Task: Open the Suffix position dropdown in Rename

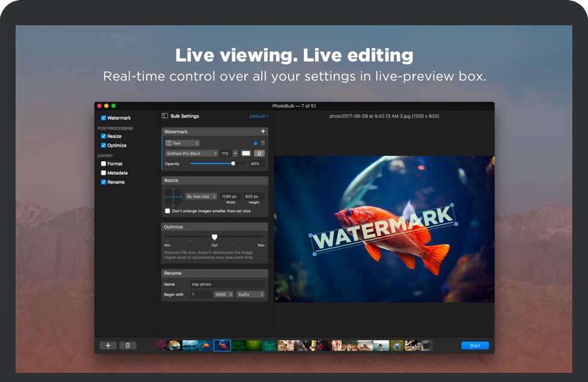Action: tap(250, 295)
